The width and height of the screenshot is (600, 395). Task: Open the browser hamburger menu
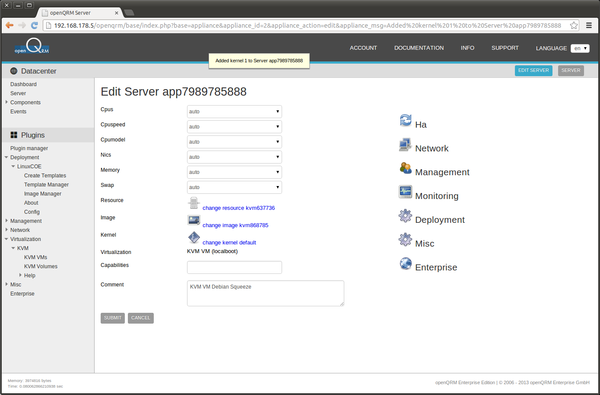(x=589, y=25)
